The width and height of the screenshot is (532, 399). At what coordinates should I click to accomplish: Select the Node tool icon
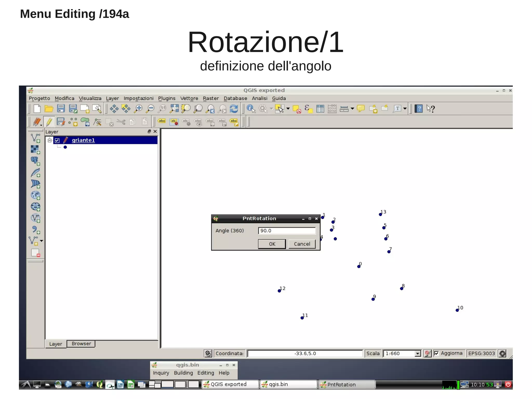[x=97, y=122]
